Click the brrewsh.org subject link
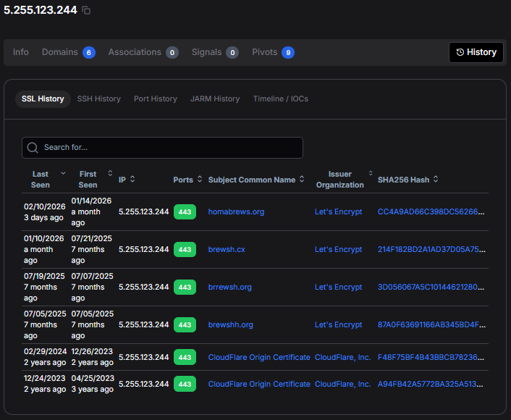The image size is (511, 420). 229,287
